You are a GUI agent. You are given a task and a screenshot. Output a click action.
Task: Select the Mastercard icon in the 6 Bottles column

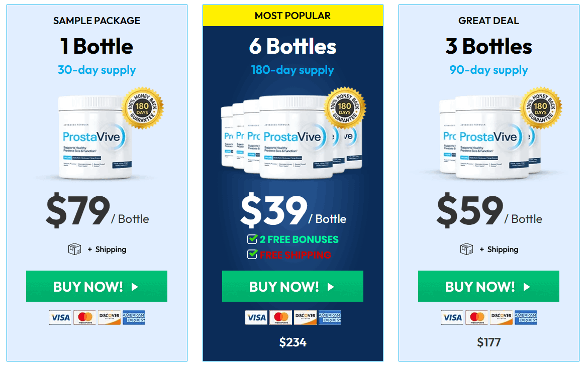pyautogui.click(x=280, y=317)
